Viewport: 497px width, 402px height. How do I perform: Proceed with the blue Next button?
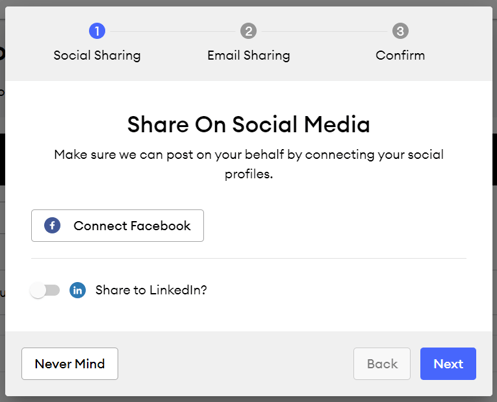448,364
